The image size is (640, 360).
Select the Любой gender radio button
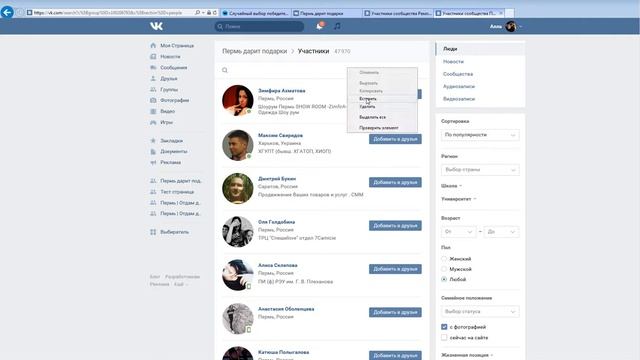pyautogui.click(x=444, y=279)
